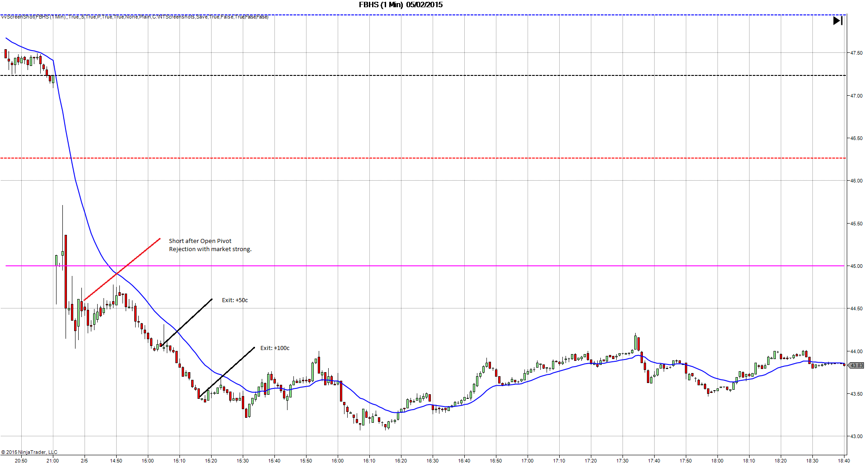Click the 15:00 time axis label
The width and height of the screenshot is (868, 467).
148,461
